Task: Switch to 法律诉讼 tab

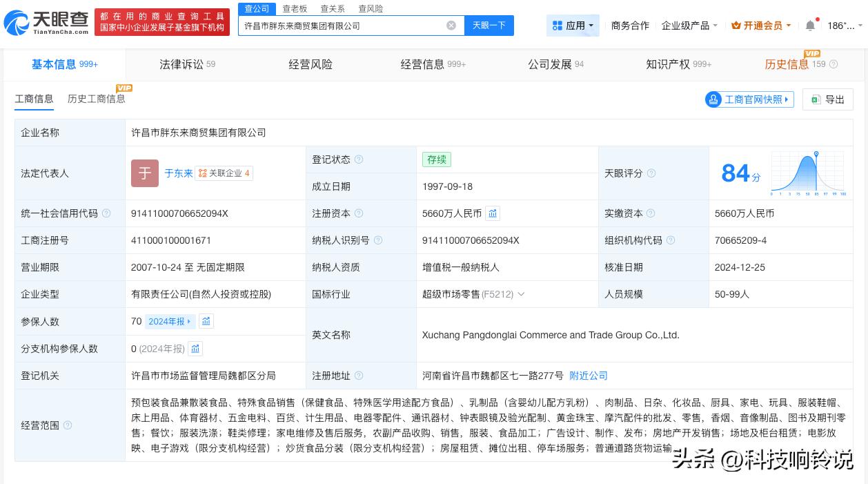Action: (x=187, y=64)
